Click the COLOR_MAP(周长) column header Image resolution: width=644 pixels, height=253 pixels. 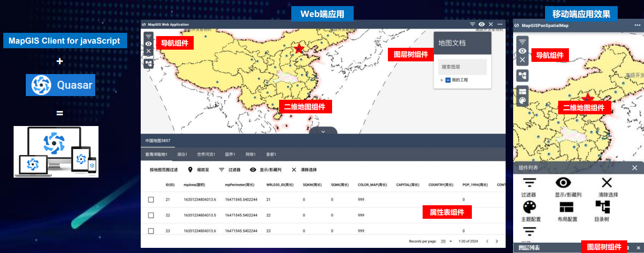tap(372, 185)
